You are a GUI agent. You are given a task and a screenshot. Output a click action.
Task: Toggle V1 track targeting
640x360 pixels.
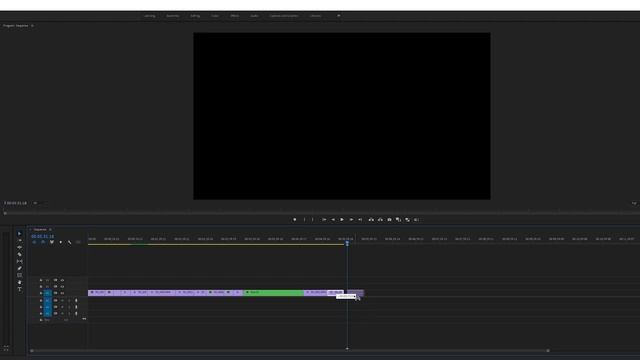point(48,293)
